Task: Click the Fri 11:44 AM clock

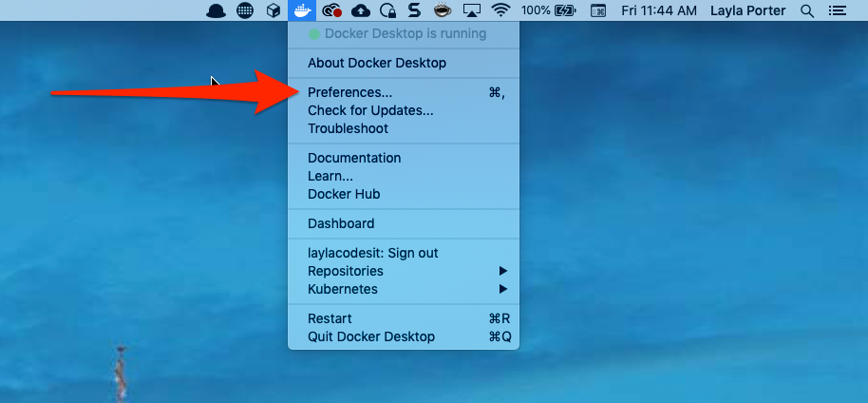Action: [x=658, y=10]
